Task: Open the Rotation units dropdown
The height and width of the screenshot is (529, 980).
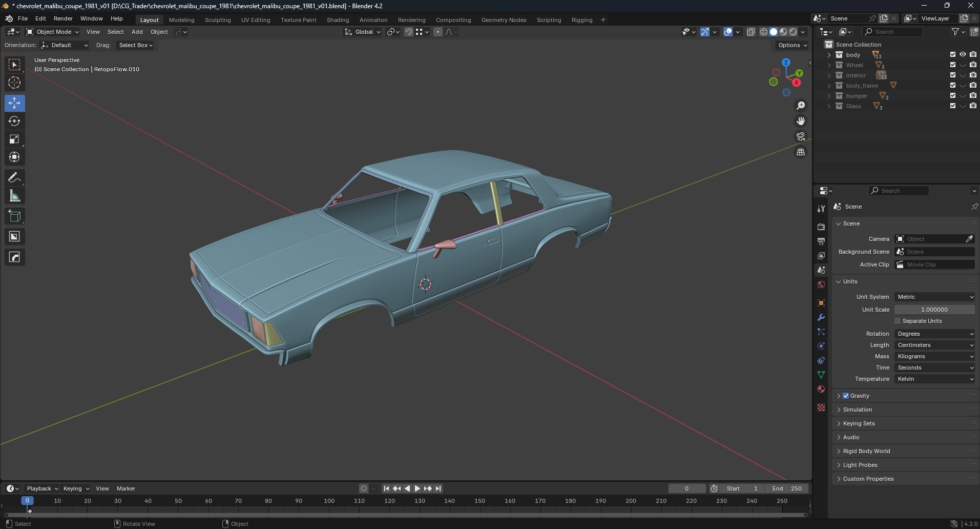Action: pyautogui.click(x=934, y=334)
